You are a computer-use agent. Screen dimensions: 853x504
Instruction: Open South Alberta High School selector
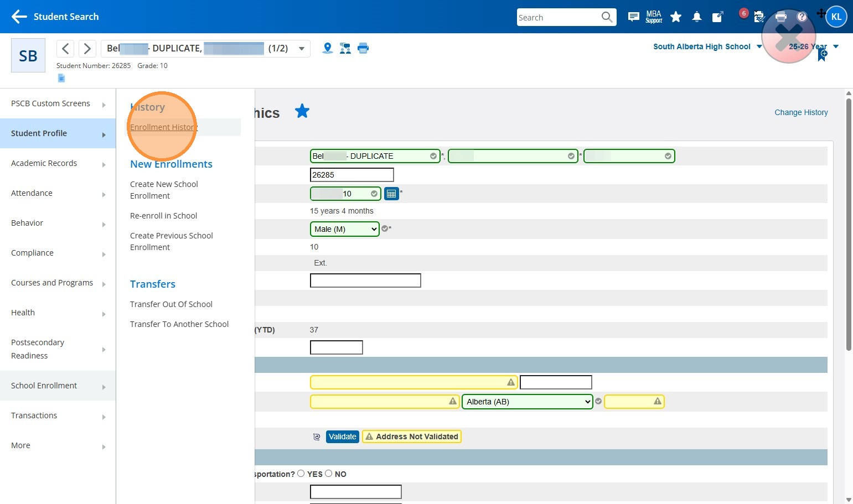click(707, 46)
